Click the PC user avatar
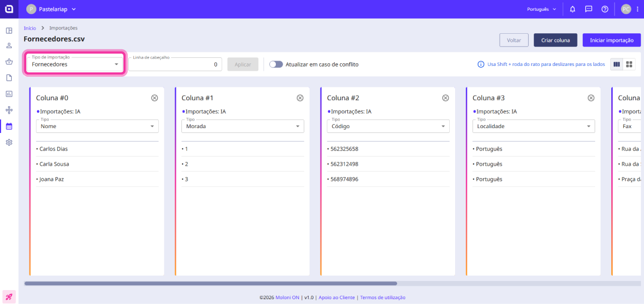The height and width of the screenshot is (304, 644). (x=626, y=9)
